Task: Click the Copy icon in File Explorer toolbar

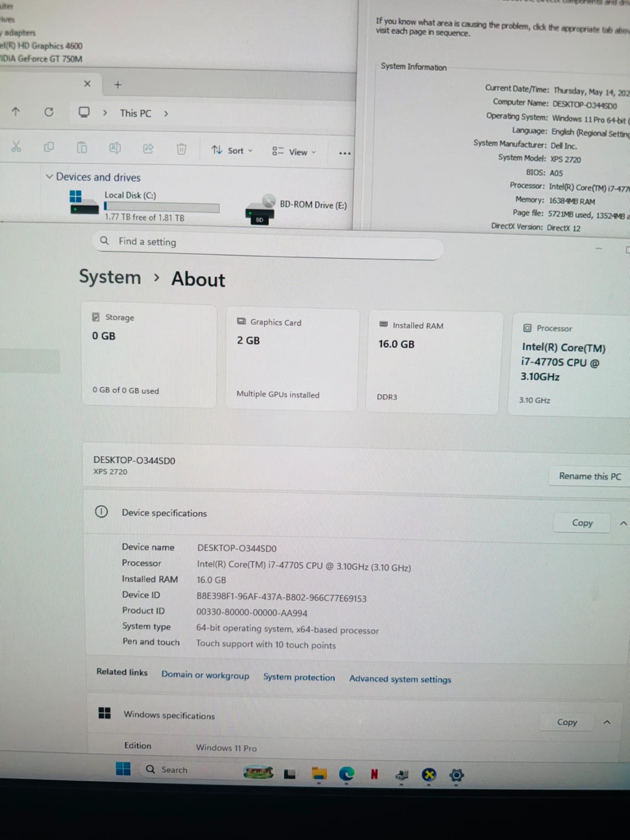Action: 49,147
